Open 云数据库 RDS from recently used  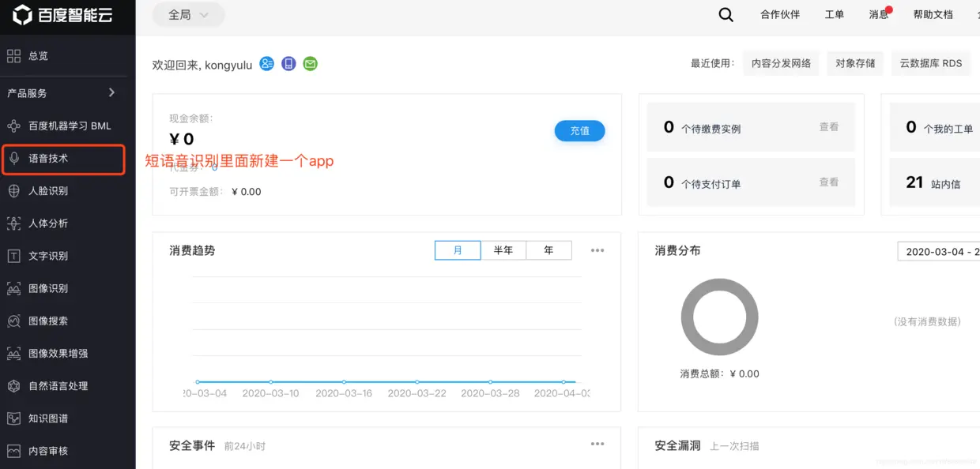[930, 63]
